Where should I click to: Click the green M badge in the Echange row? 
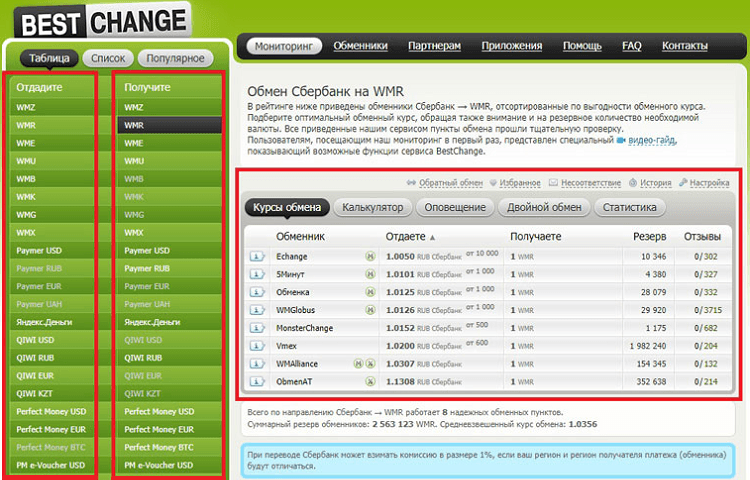pyautogui.click(x=370, y=256)
